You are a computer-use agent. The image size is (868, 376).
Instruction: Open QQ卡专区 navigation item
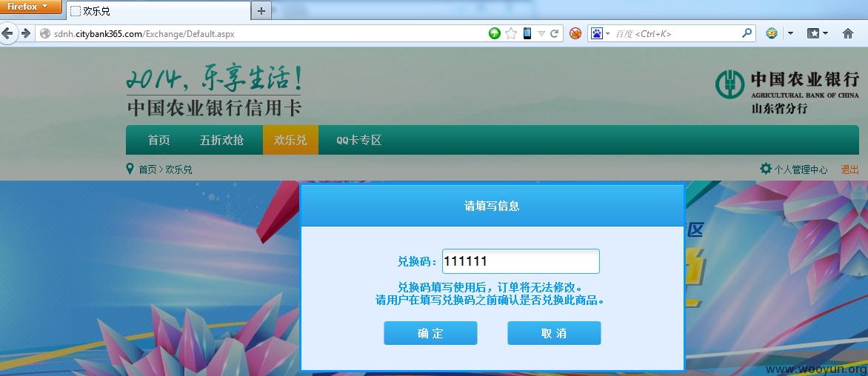(x=358, y=140)
